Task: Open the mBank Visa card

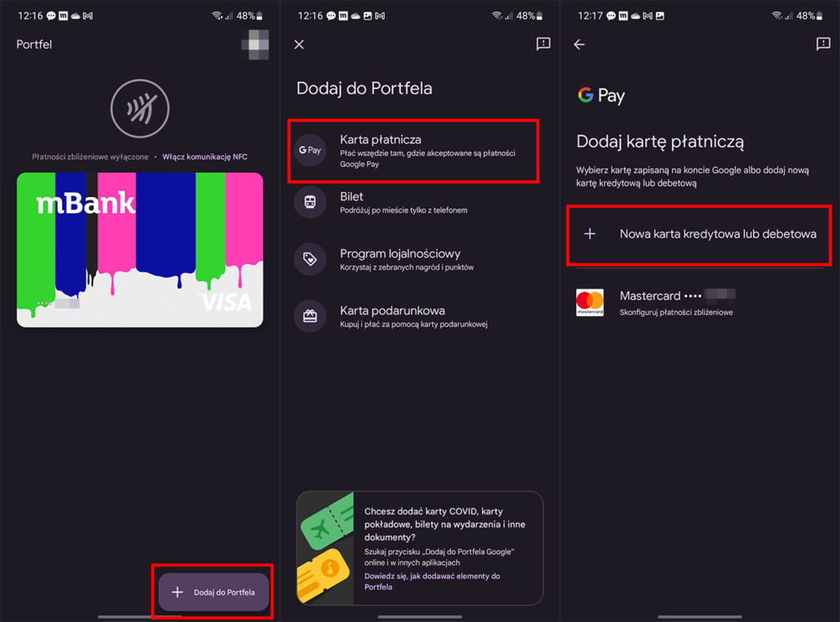Action: 139,249
